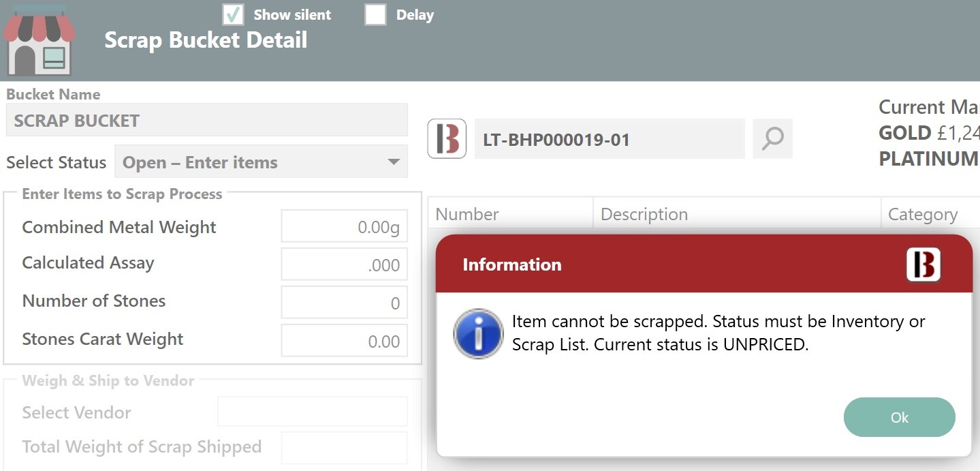This screenshot has width=980, height=471.
Task: Click the Select Status dropdown arrow
Action: pyautogui.click(x=393, y=162)
